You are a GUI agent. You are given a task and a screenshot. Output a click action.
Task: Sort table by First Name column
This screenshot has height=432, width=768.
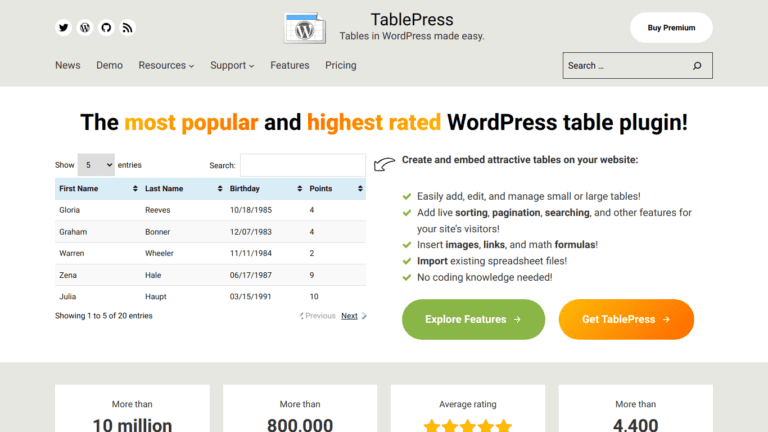click(97, 188)
